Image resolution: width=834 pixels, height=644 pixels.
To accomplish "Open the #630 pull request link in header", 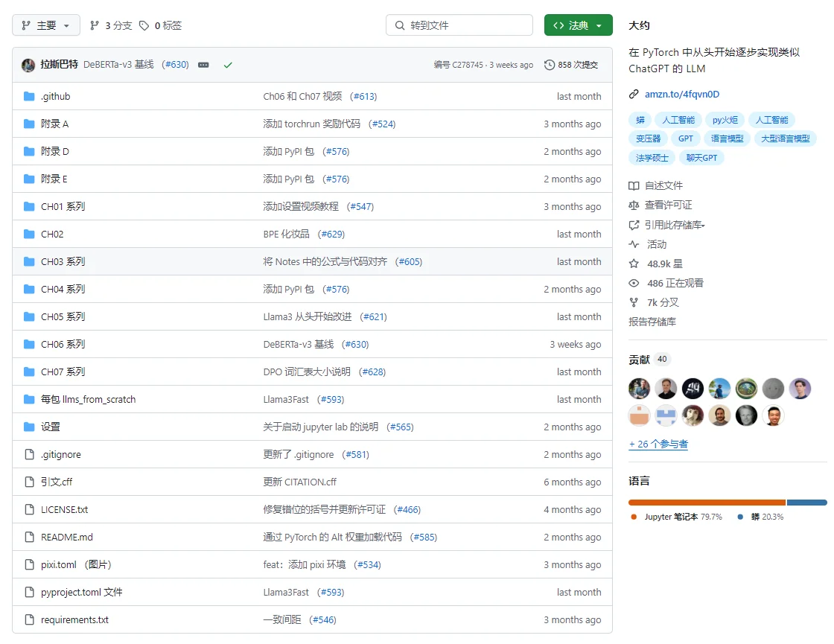I will click(176, 64).
